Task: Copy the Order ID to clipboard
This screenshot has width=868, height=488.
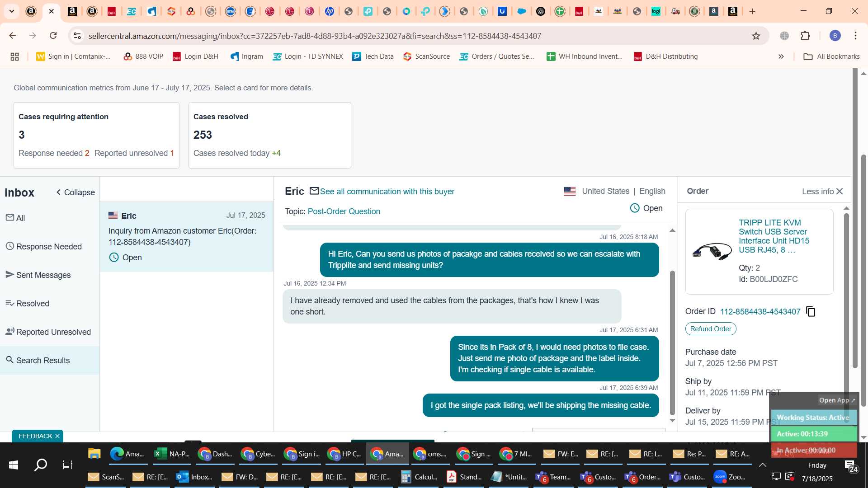Action: click(x=811, y=312)
